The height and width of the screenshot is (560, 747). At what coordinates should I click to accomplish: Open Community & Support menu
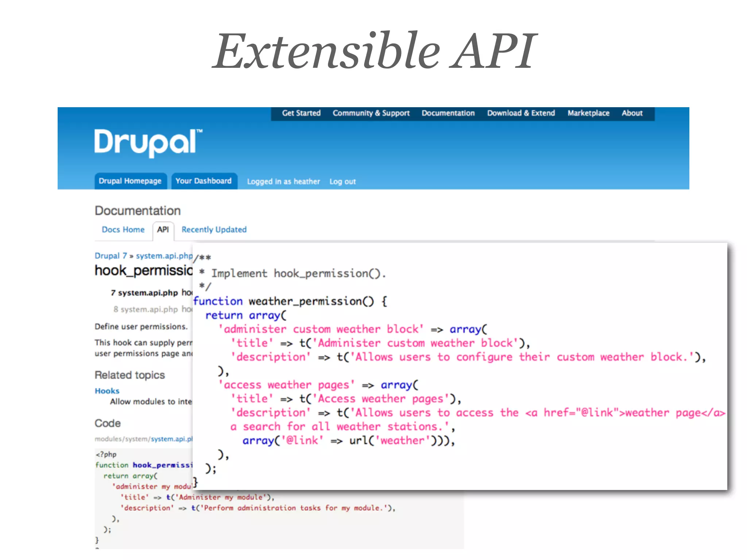(371, 113)
